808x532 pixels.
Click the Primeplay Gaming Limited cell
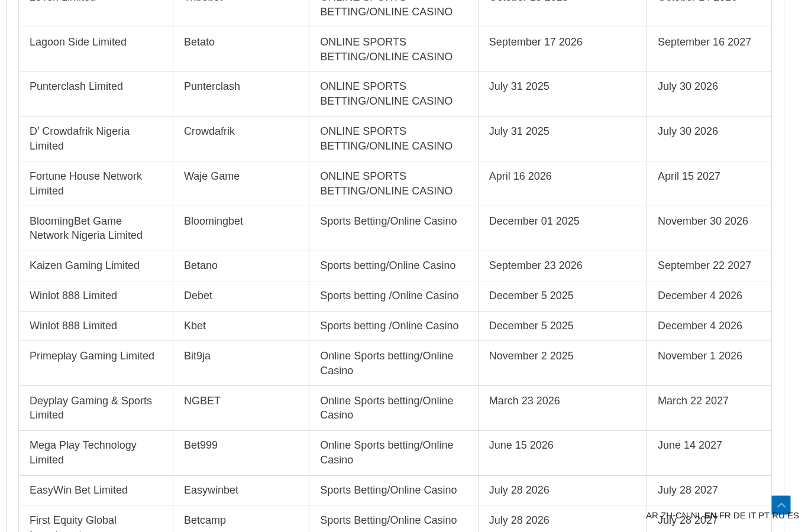(96, 363)
